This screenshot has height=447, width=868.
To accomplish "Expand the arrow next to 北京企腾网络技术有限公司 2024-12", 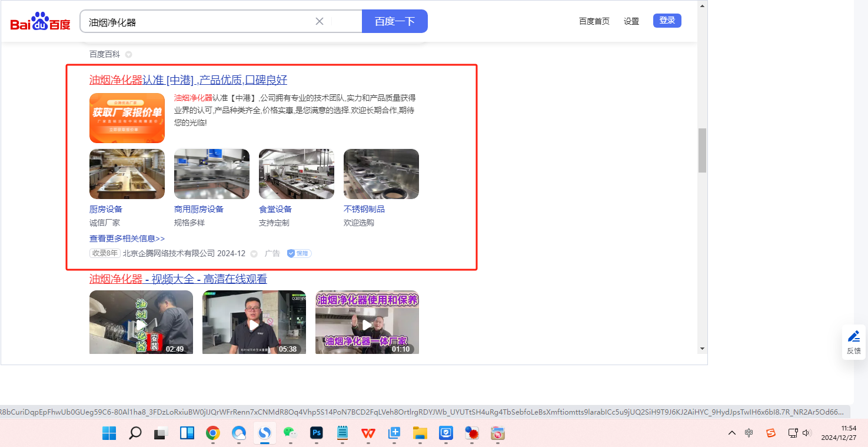I will click(x=254, y=254).
